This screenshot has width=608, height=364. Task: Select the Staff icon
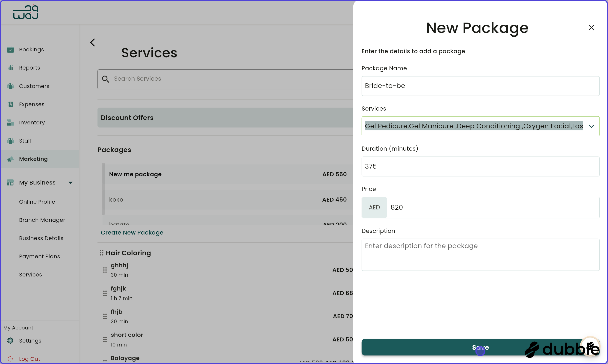(x=11, y=141)
